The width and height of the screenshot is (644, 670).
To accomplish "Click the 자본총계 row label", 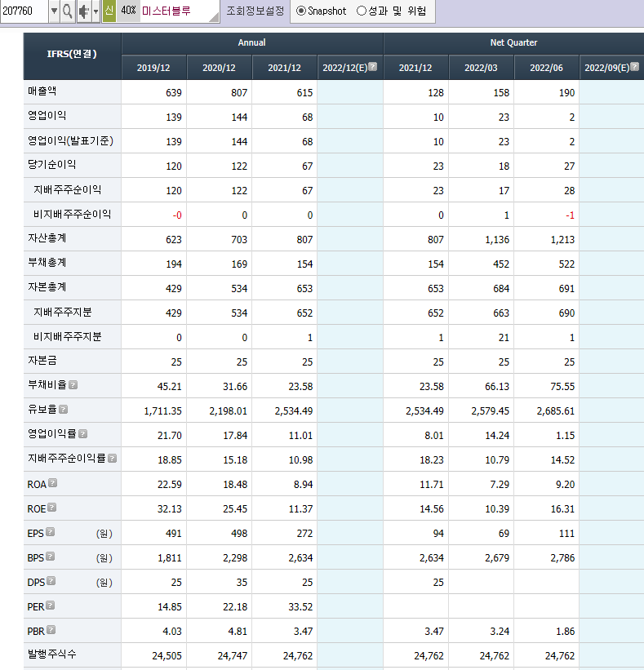I will pyautogui.click(x=47, y=286).
